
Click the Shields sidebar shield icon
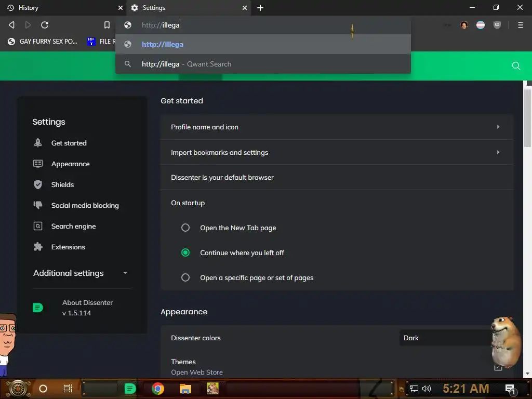pos(38,184)
